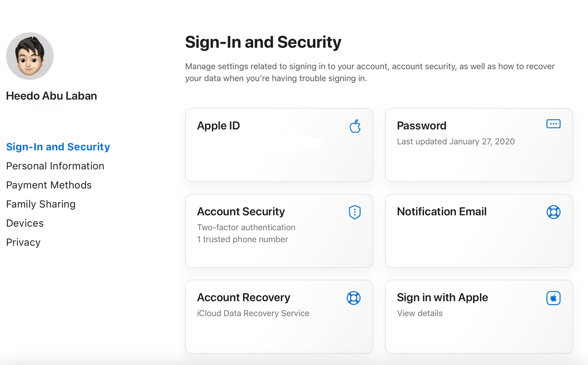The width and height of the screenshot is (588, 365).
Task: Open Family Sharing from sidebar
Action: pyautogui.click(x=41, y=204)
